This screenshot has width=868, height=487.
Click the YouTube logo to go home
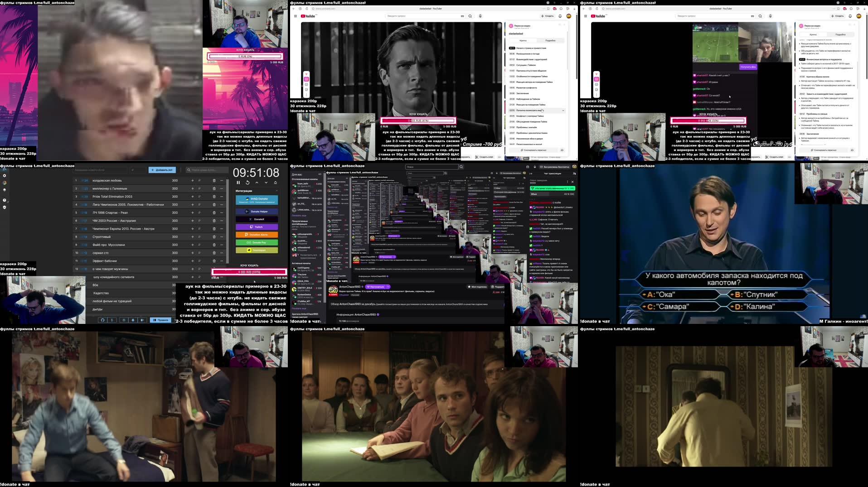point(308,16)
